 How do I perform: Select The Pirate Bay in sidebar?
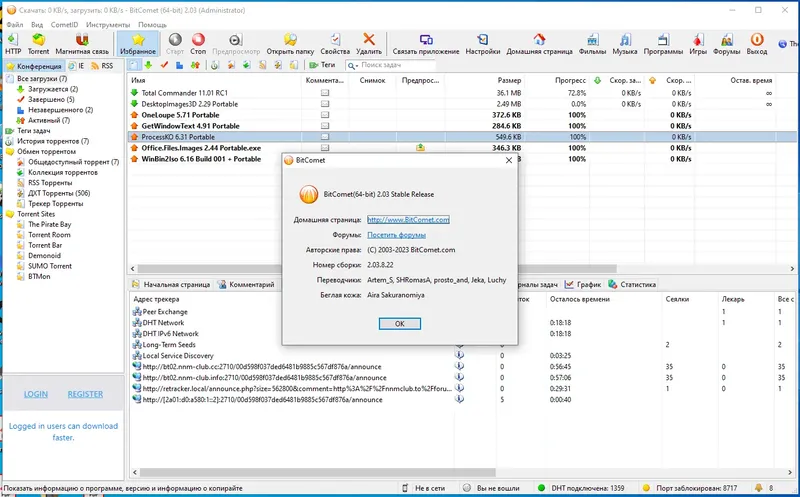[x=49, y=224]
